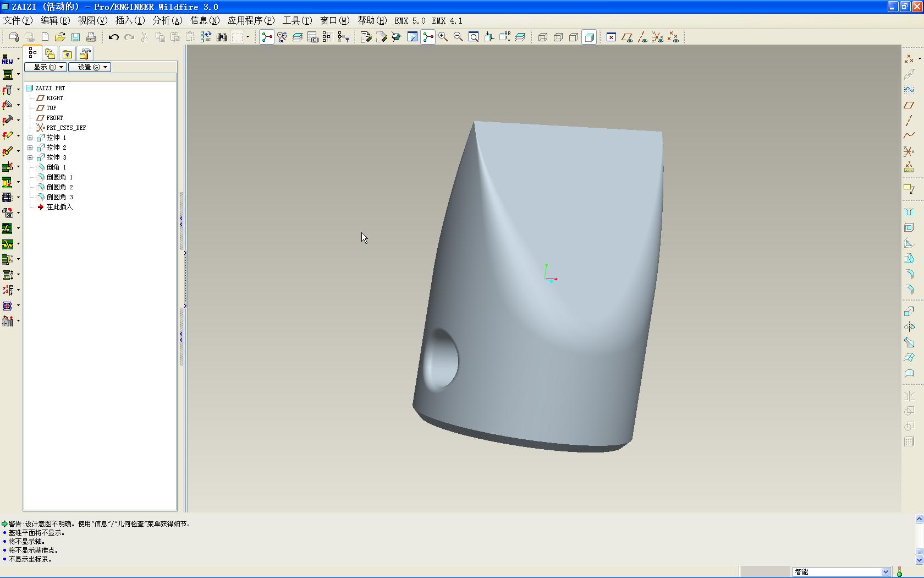The image size is (924, 578).
Task: Select the Rib tool in right toolbar
Action: 909,243
